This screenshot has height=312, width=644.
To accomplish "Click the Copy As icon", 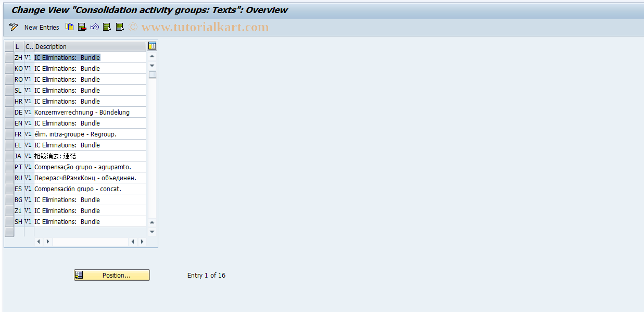I will click(69, 27).
